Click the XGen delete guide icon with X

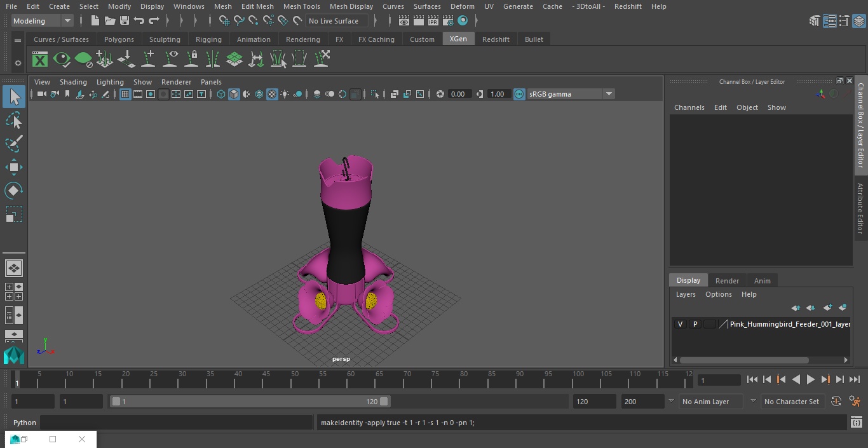321,60
